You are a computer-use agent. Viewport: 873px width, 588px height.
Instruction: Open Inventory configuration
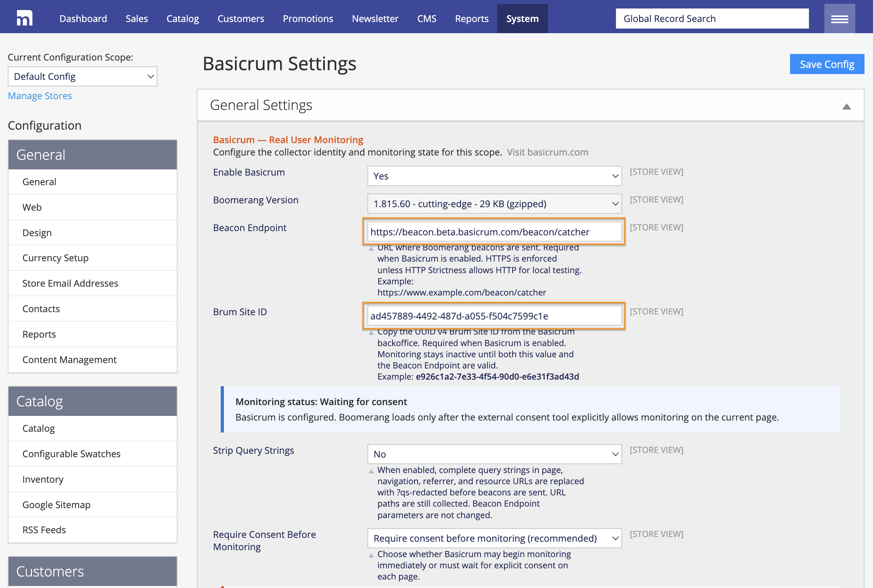click(x=93, y=479)
